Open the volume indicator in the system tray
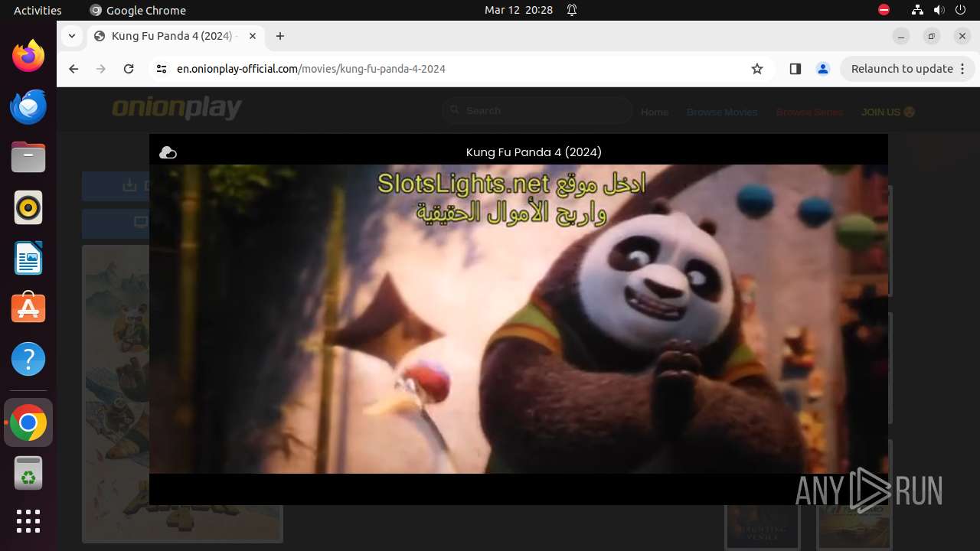980x551 pixels. click(939, 10)
